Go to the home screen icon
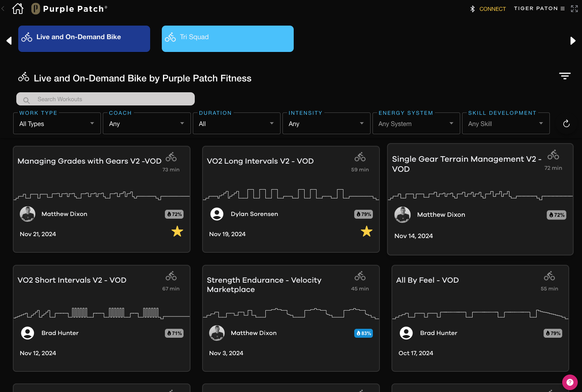Screen dimensions: 582x392 coord(18,9)
